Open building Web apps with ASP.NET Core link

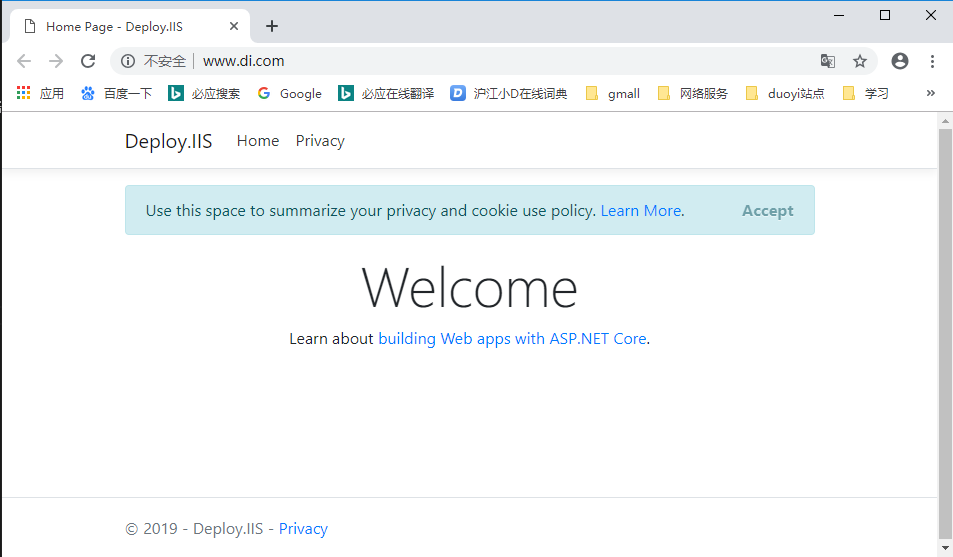(x=512, y=338)
